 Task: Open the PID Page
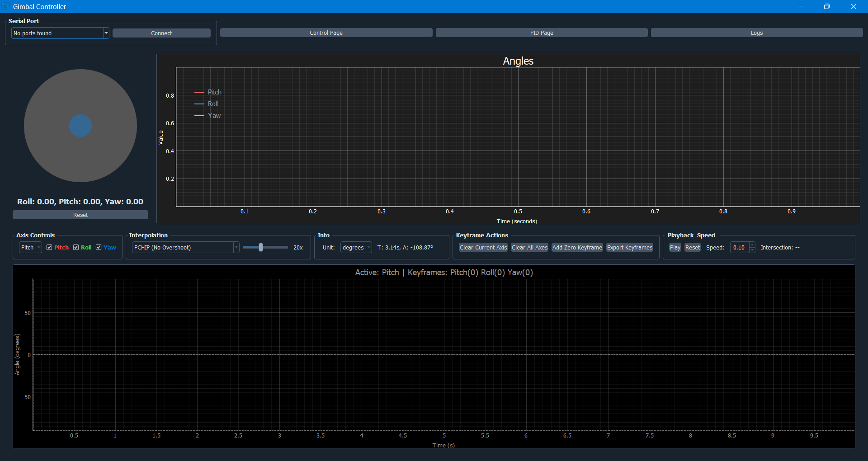[x=542, y=33]
